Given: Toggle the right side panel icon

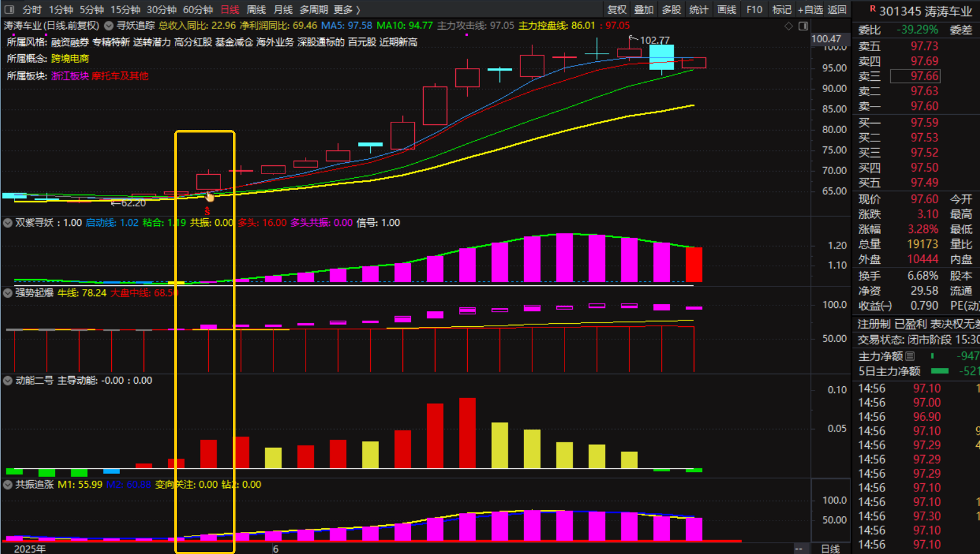Looking at the screenshot, I should coord(803,26).
